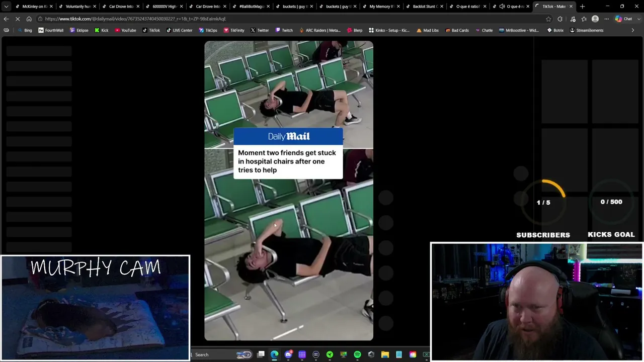The image size is (644, 362).
Task: Open the browser settings and more menu
Action: click(606, 19)
